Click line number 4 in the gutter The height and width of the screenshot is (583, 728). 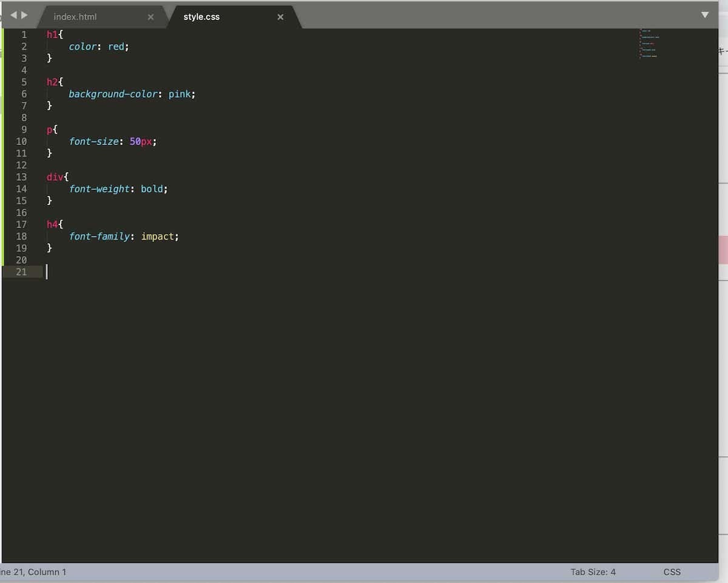24,70
